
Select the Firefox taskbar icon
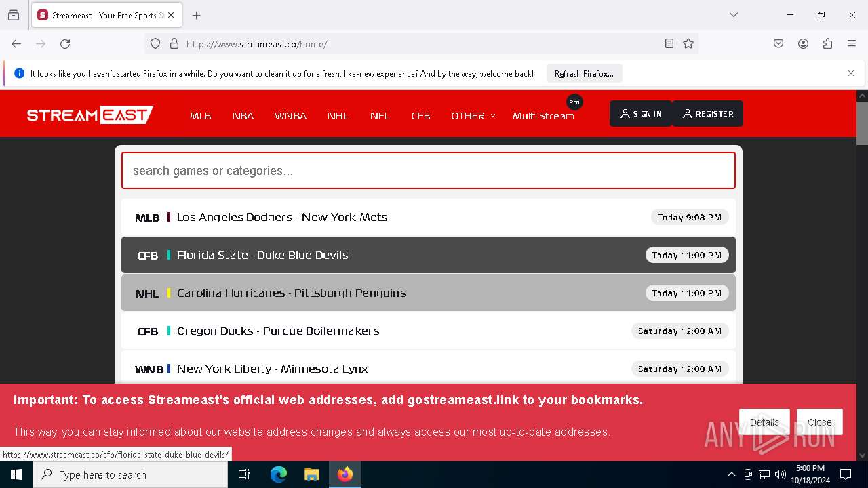coord(345,474)
